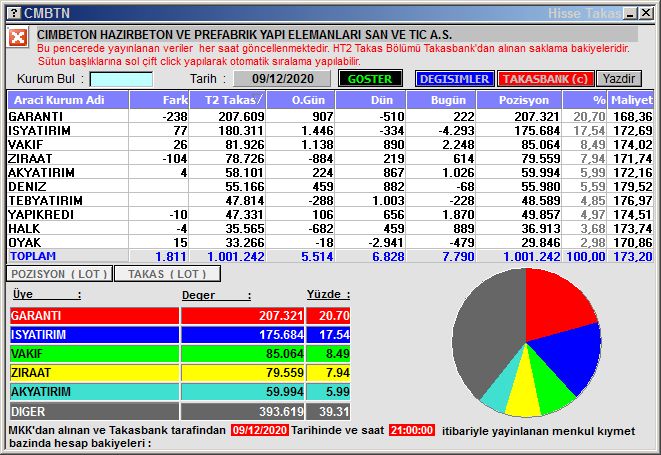Select the ZIRAAT row in the table

pos(330,158)
